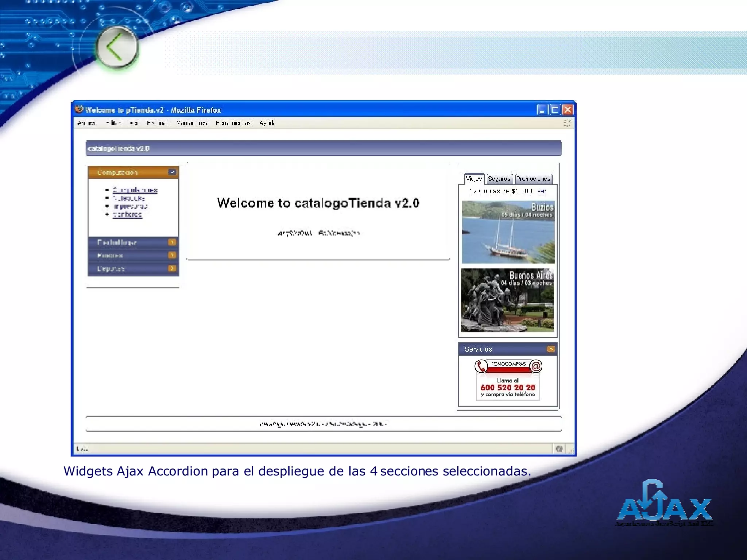The height and width of the screenshot is (560, 747).
Task: Click the catalogoTienda v2.0 header bar
Action: [x=324, y=148]
